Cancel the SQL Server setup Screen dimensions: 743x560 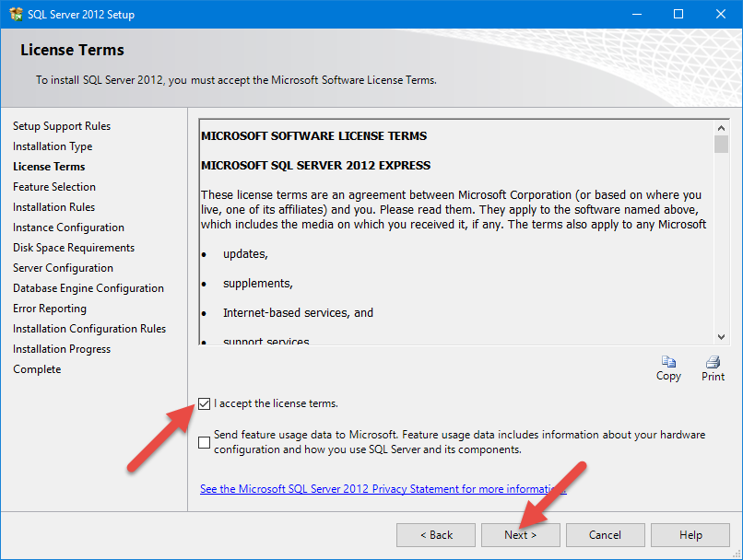605,535
